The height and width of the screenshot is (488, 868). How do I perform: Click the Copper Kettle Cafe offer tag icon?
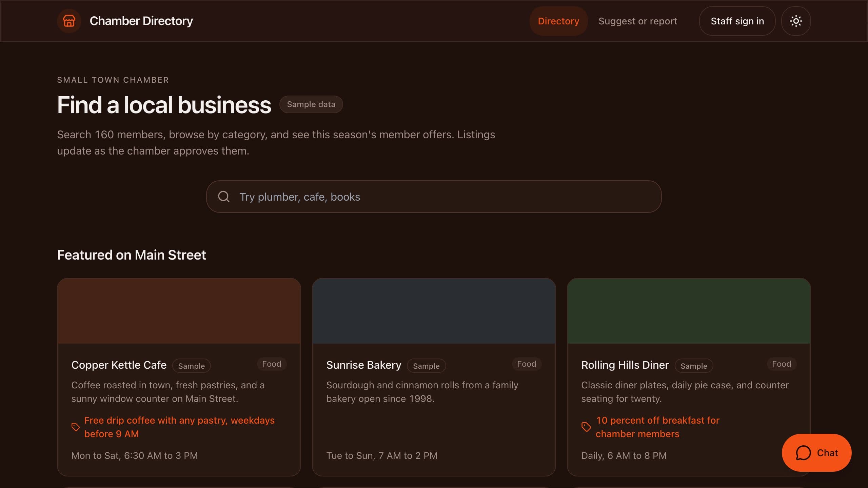click(76, 427)
